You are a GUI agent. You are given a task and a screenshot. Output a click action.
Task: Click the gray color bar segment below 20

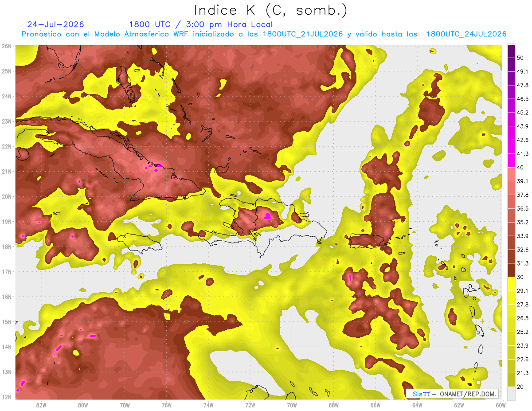pyautogui.click(x=511, y=393)
